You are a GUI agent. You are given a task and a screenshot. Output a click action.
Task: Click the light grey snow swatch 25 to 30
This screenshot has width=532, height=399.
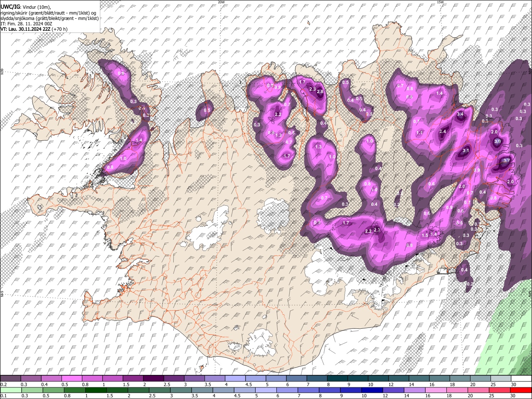pos(501,379)
